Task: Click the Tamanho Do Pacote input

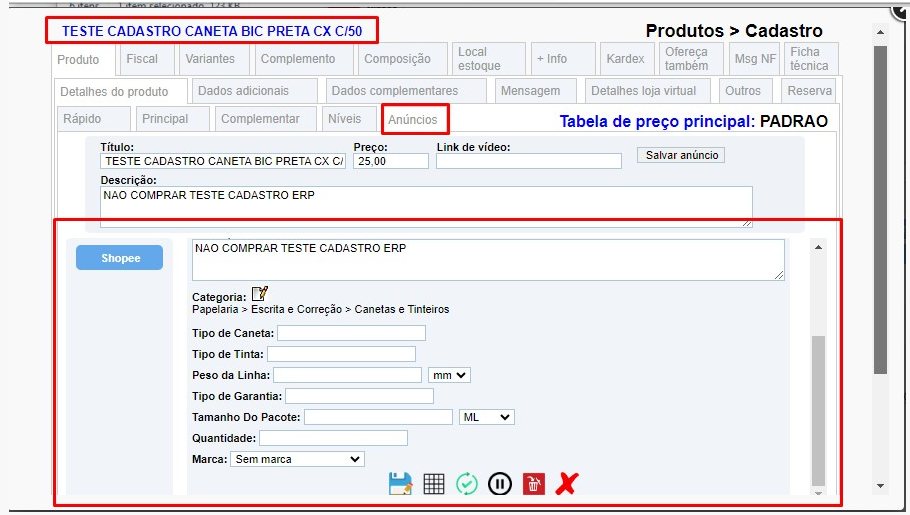Action: [x=378, y=417]
